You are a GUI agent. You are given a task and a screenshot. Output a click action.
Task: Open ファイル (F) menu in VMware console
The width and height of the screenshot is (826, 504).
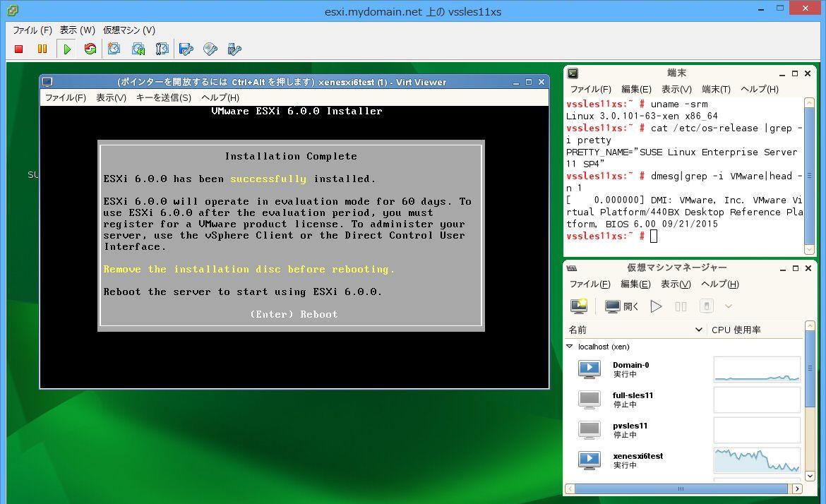tap(32, 30)
